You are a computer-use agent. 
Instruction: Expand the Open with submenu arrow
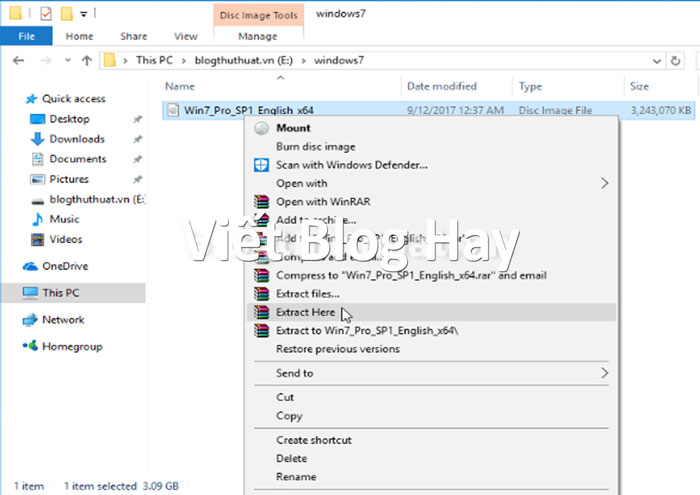click(604, 183)
